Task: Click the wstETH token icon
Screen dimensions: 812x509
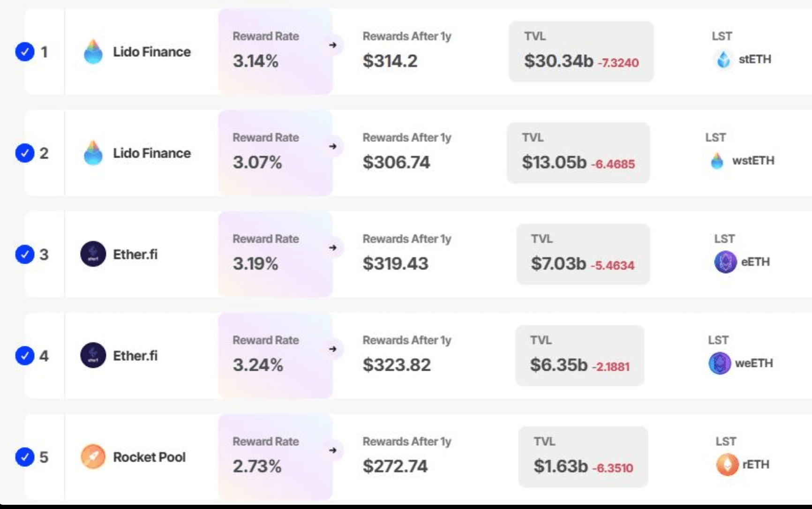Action: pyautogui.click(x=717, y=161)
